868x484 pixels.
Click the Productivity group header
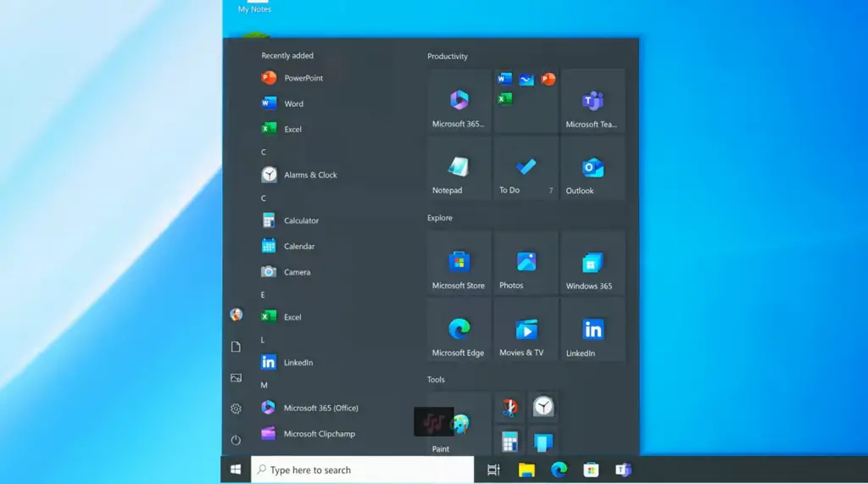tap(448, 57)
